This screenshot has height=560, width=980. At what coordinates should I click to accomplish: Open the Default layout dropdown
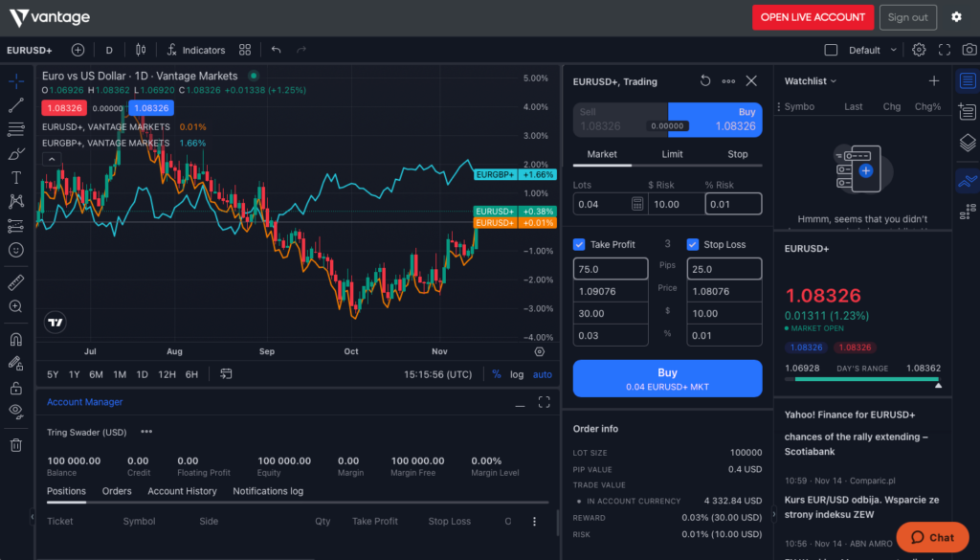coord(873,50)
